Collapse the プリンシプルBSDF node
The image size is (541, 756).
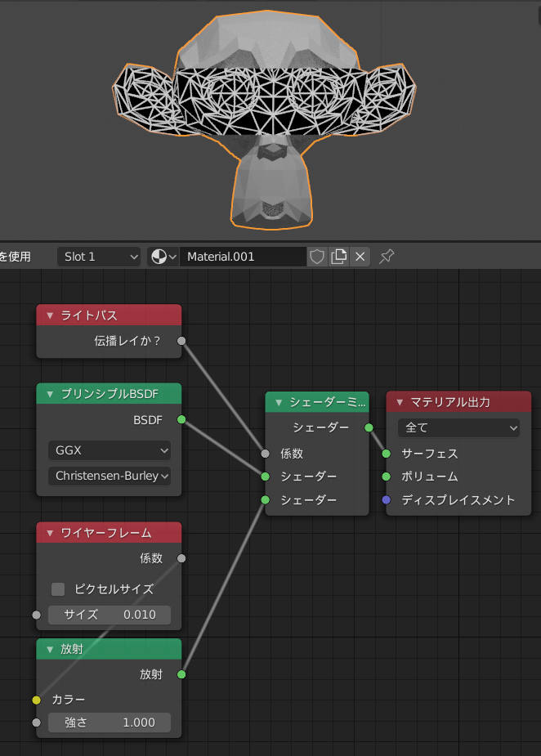50,395
